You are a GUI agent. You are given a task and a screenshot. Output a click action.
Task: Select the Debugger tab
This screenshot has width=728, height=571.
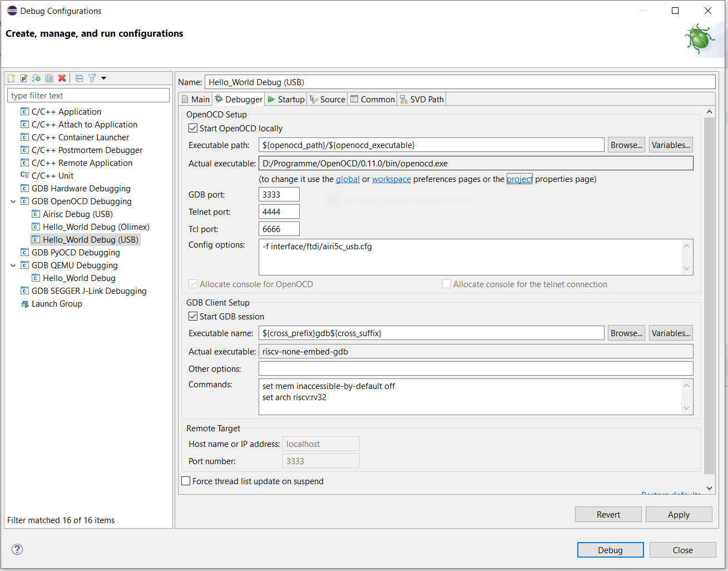(239, 99)
